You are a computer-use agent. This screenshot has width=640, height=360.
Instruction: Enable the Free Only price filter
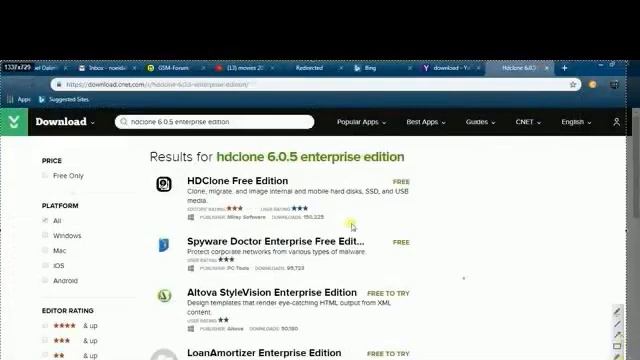(x=45, y=176)
